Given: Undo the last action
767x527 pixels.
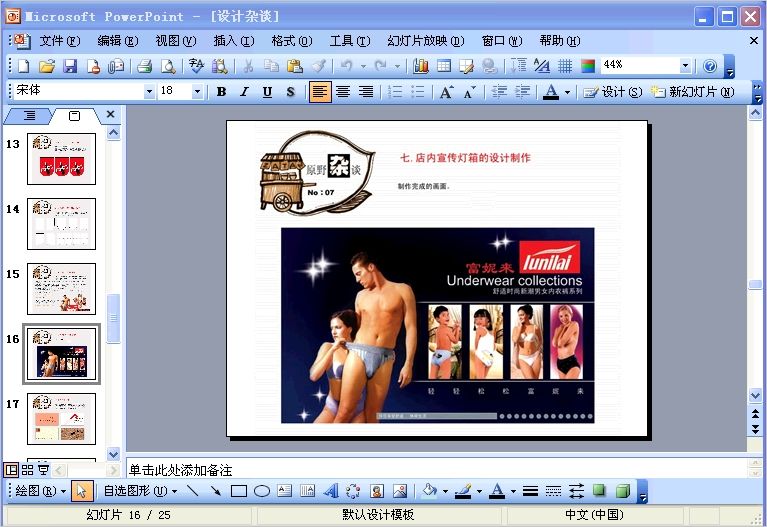Looking at the screenshot, I should (x=346, y=66).
